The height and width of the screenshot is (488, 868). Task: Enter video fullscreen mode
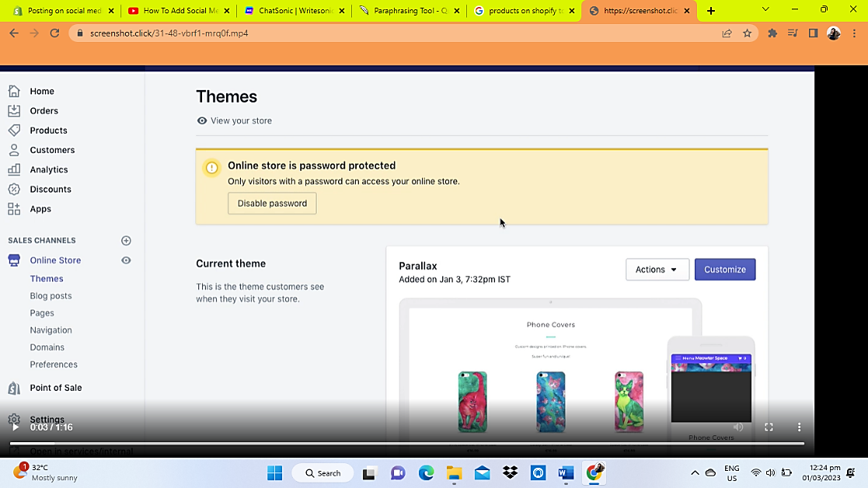(x=769, y=427)
